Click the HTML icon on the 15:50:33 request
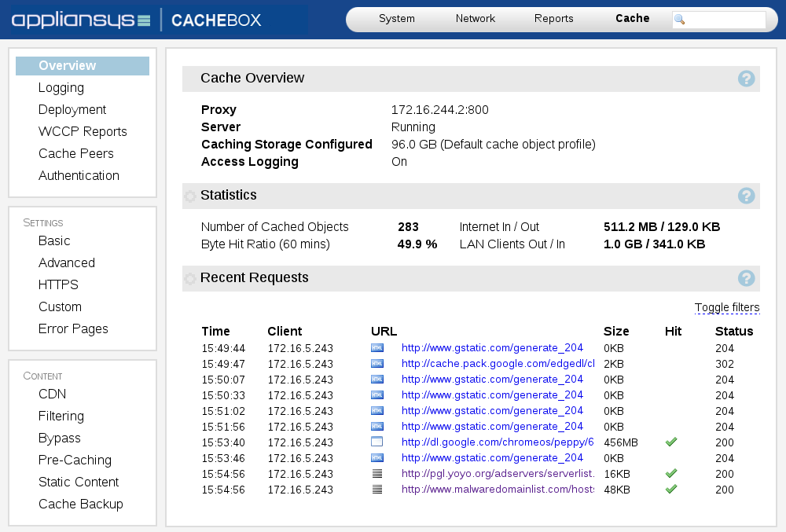This screenshot has height=532, width=786. click(377, 394)
